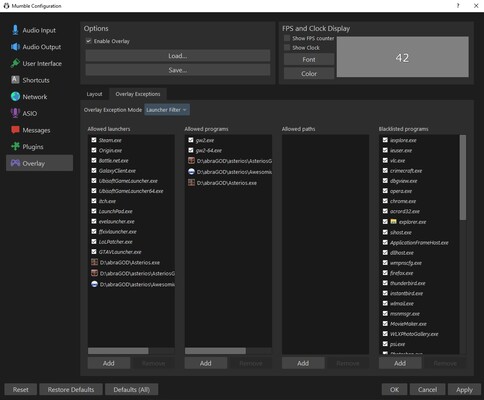Click the Asterios.exe icon in Allowed programs
The height and width of the screenshot is (400, 484).
[x=191, y=182]
